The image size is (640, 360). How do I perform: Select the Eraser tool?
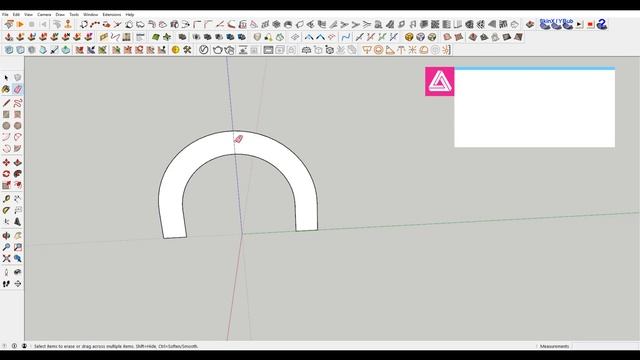pyautogui.click(x=18, y=89)
